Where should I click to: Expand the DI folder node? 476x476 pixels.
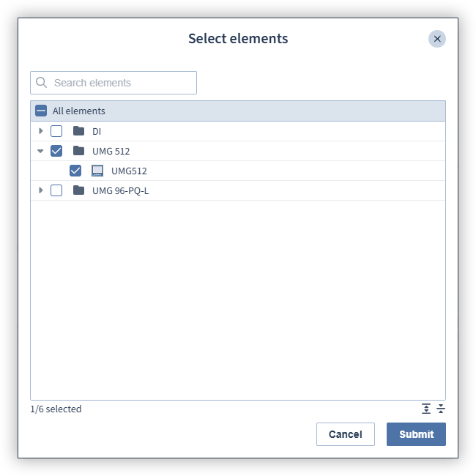pyautogui.click(x=41, y=131)
